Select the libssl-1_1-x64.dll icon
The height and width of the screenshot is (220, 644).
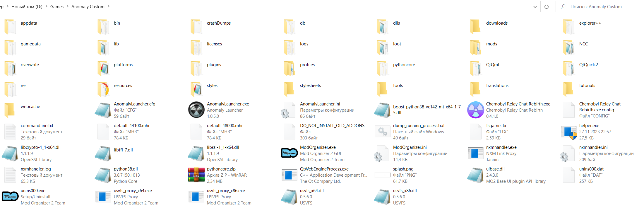click(x=196, y=153)
